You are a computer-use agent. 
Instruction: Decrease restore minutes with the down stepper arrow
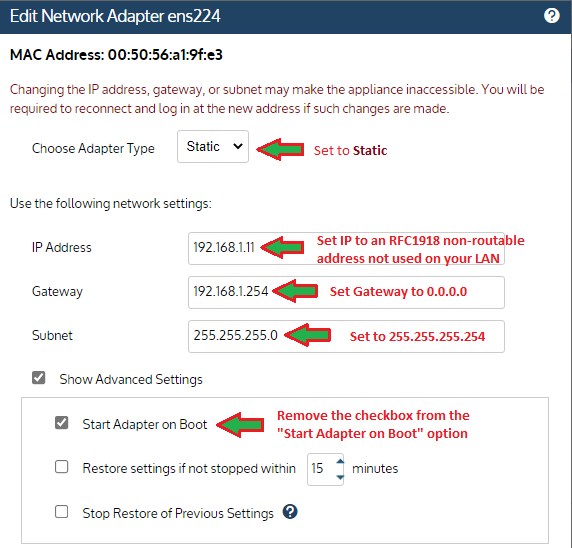coord(340,477)
